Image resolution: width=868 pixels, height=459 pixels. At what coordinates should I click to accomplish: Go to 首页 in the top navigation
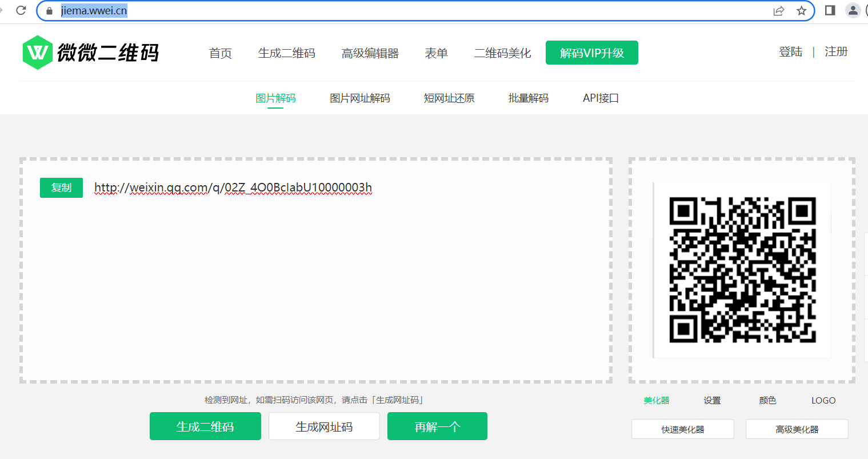[x=221, y=53]
